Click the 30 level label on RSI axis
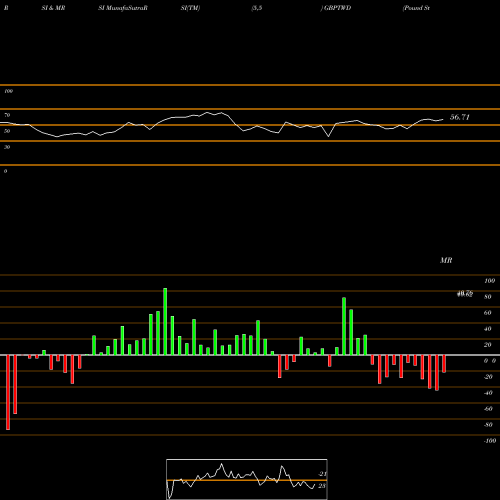Screen dimensions: 500x500 pyautogui.click(x=7, y=147)
